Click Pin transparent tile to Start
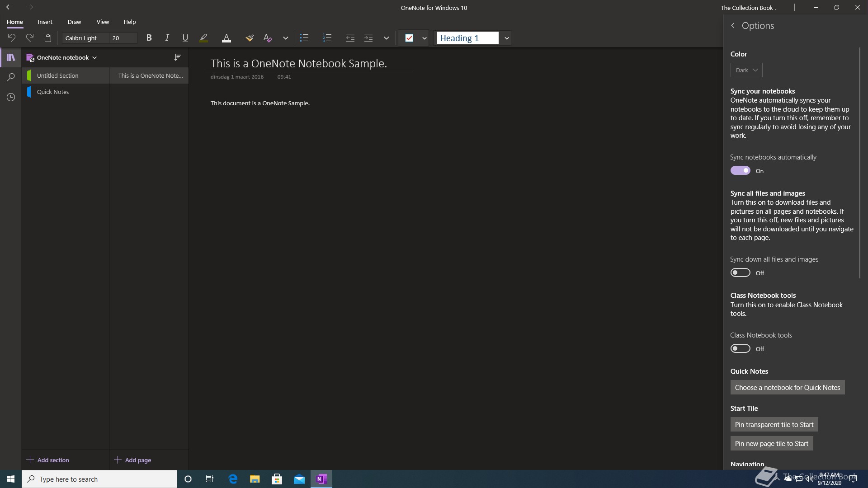 774,424
